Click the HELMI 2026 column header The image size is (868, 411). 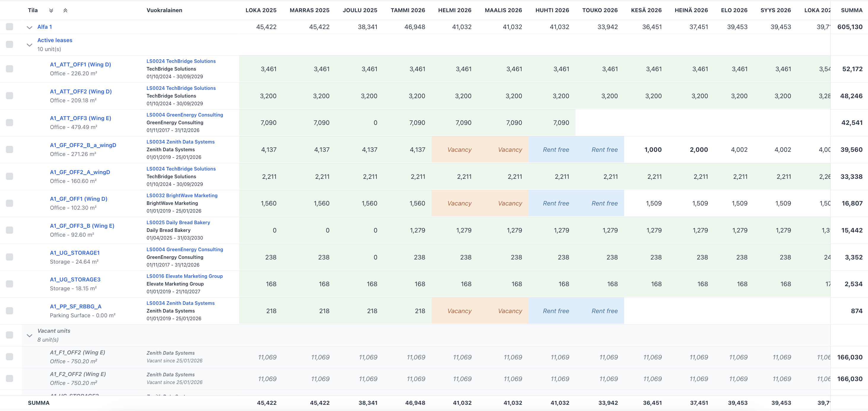454,10
